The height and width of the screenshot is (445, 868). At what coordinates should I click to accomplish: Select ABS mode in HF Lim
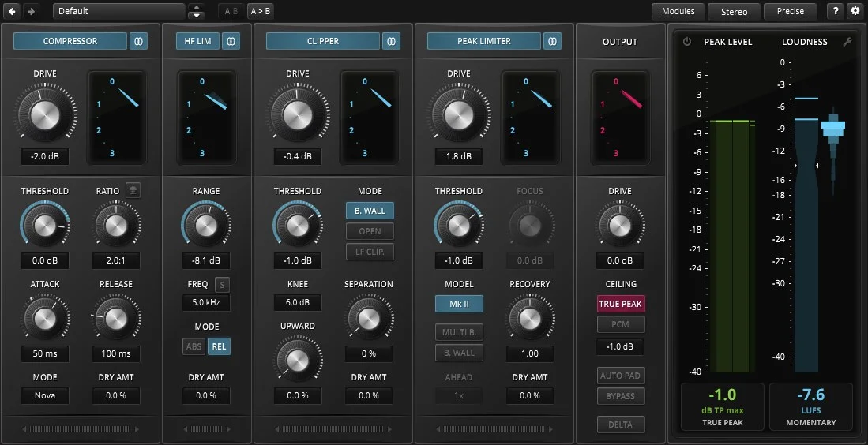point(194,346)
